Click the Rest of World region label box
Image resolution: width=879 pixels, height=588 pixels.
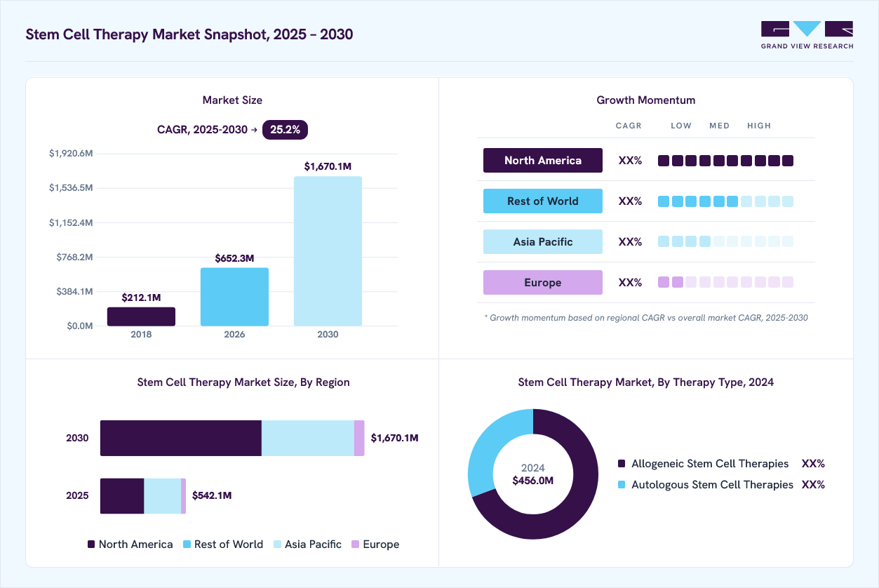pyautogui.click(x=543, y=201)
